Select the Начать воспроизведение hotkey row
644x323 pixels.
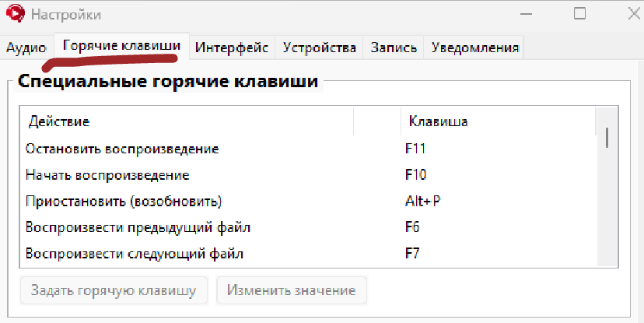(308, 175)
